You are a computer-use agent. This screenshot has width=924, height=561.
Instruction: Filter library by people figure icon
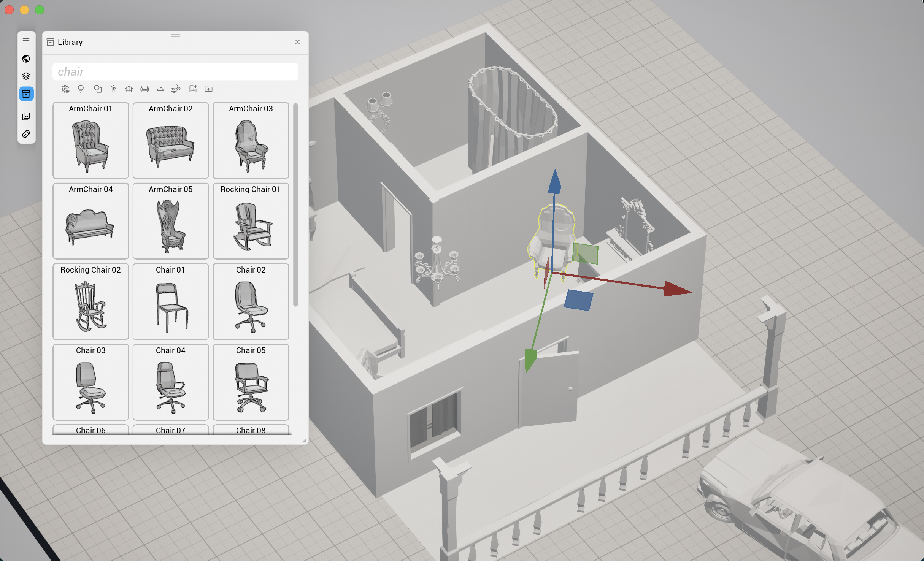[x=113, y=89]
